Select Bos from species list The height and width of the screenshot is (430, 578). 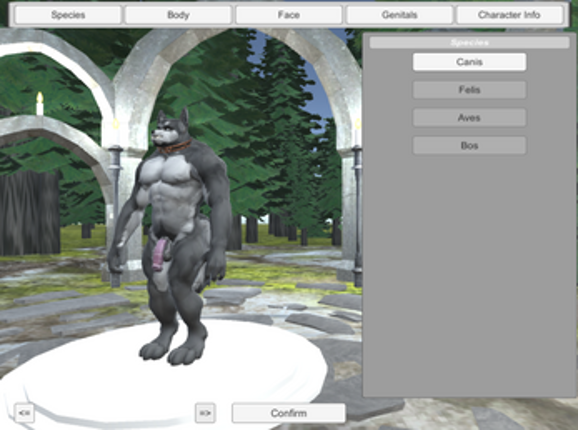(x=469, y=146)
